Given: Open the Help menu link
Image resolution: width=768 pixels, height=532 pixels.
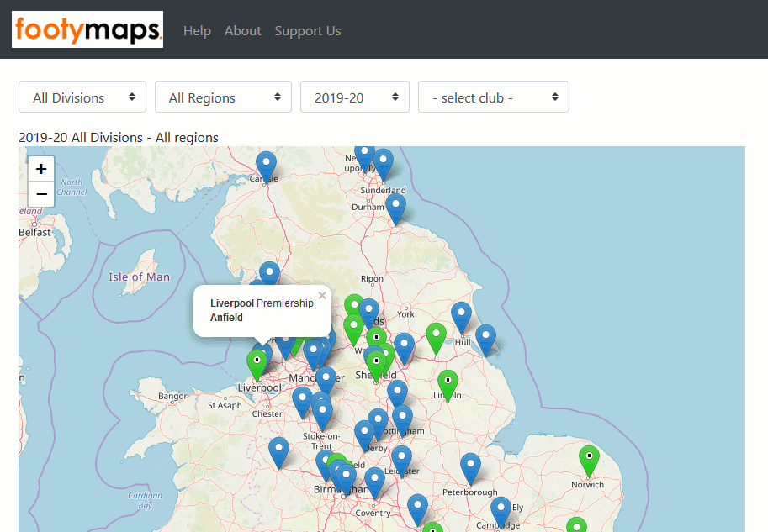Looking at the screenshot, I should click(x=197, y=31).
